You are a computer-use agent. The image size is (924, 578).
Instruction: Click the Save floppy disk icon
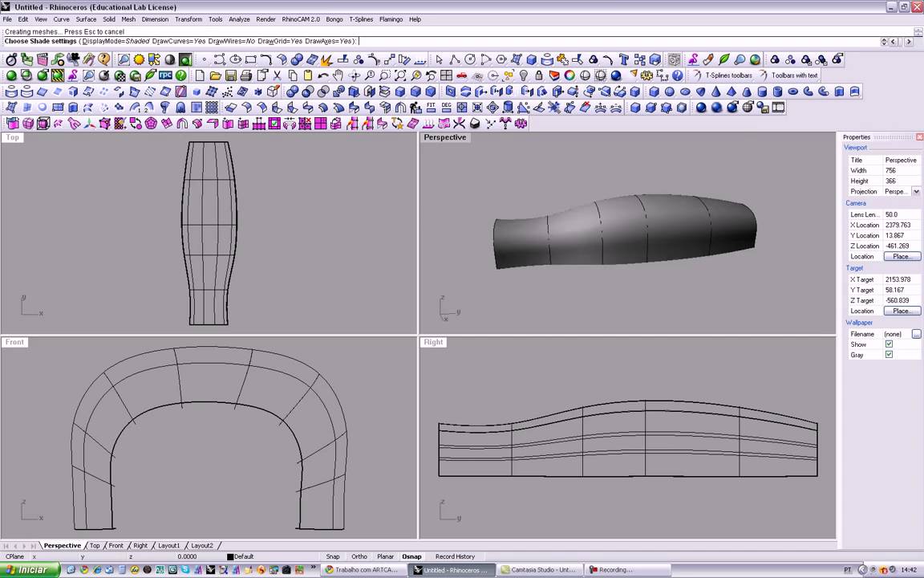click(x=230, y=75)
